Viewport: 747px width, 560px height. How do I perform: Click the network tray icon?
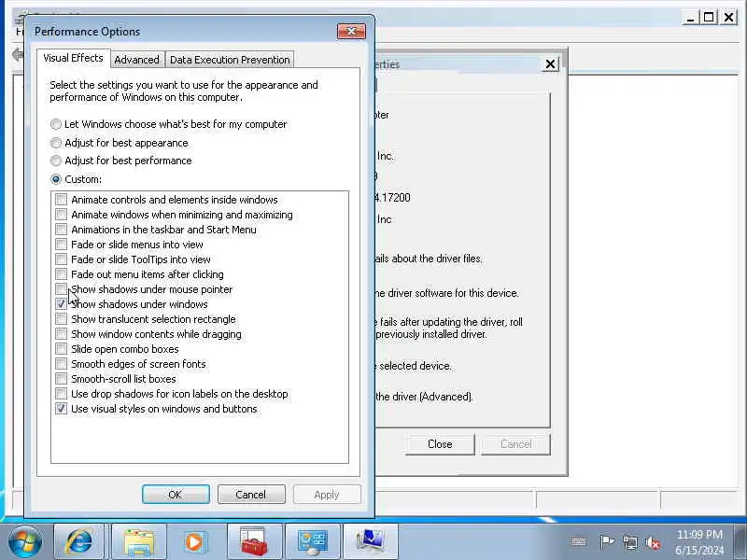point(629,542)
